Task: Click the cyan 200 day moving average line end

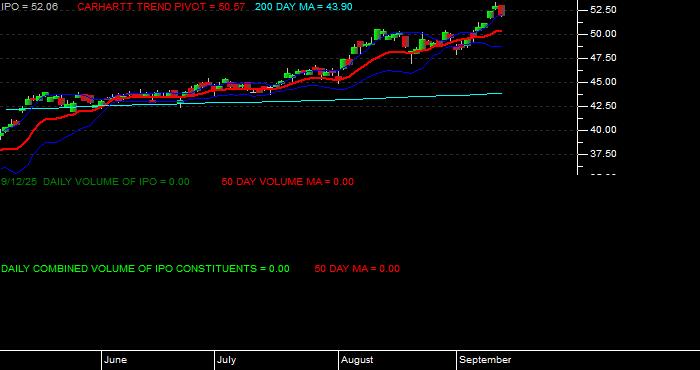Action: tap(501, 93)
